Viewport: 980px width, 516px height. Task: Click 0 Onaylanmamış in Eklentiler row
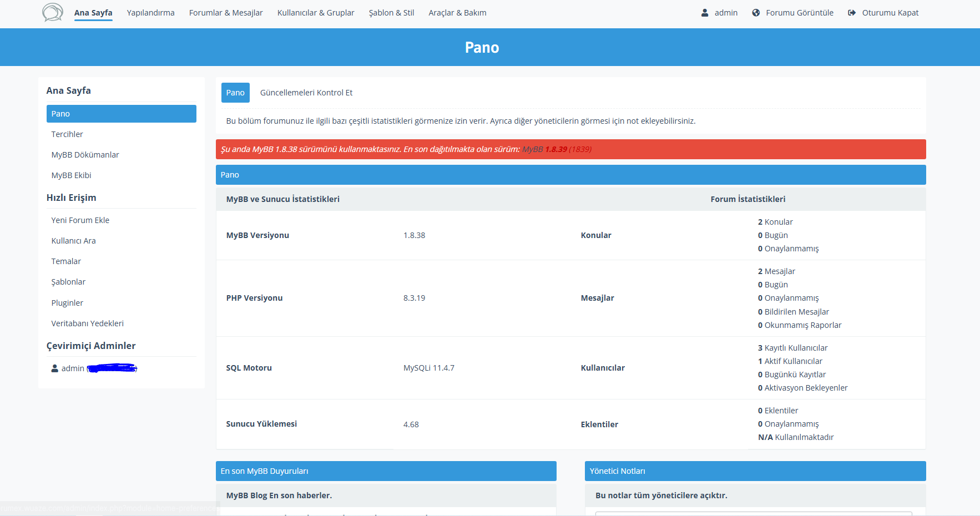pos(789,424)
